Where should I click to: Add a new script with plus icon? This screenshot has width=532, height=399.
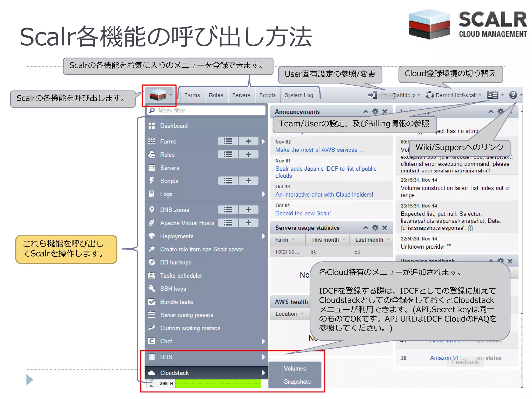(248, 181)
